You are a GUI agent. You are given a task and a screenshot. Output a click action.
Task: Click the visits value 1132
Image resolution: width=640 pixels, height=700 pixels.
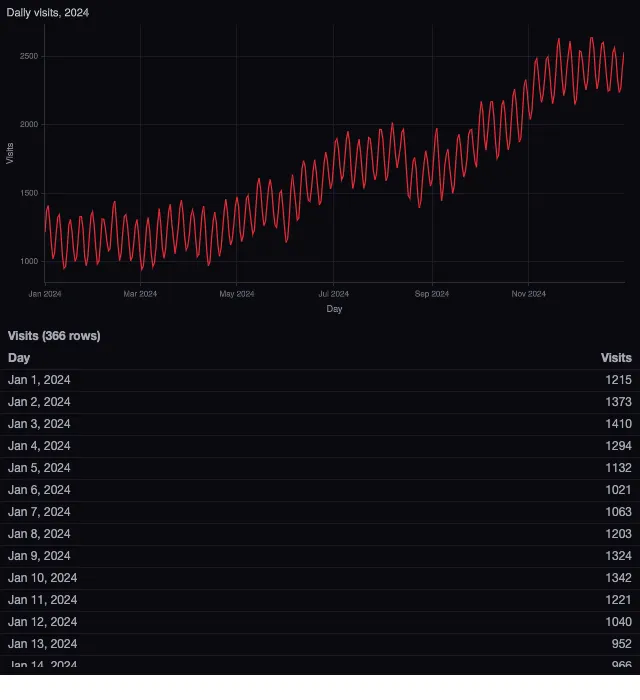[618, 468]
